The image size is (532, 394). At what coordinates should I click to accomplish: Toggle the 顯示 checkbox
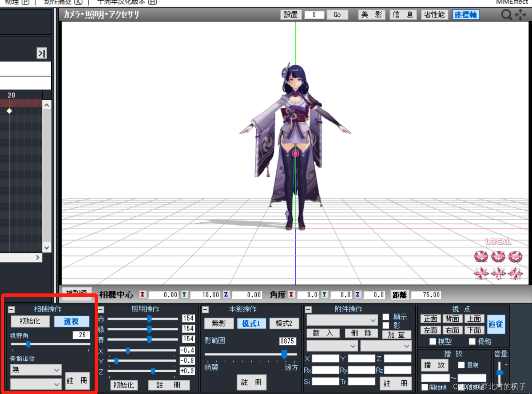[x=386, y=317]
